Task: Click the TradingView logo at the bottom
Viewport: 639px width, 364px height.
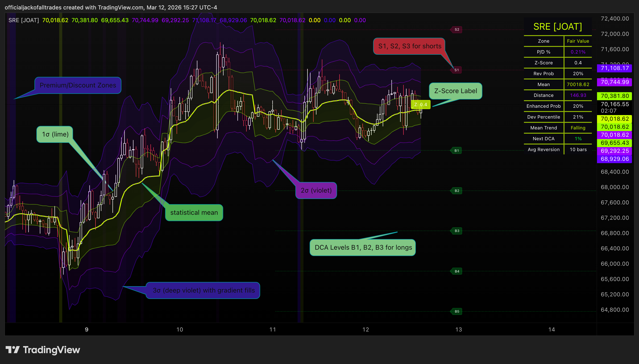Action: [x=43, y=350]
